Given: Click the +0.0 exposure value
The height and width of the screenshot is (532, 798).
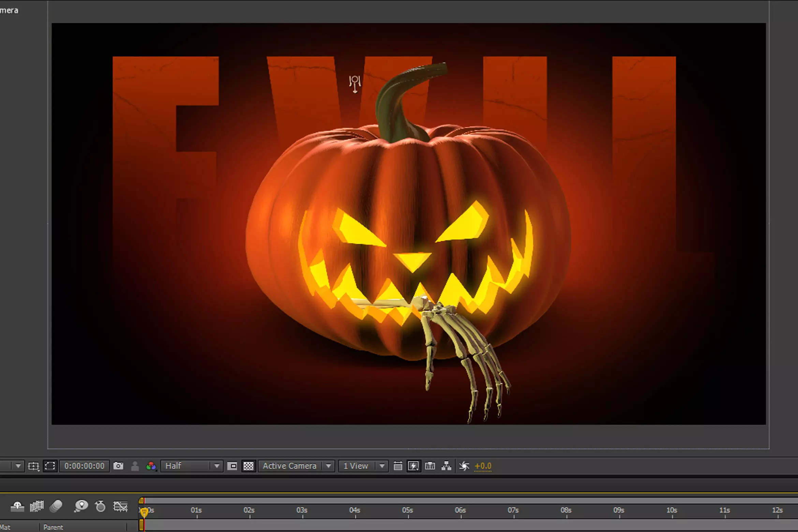Looking at the screenshot, I should (x=483, y=466).
